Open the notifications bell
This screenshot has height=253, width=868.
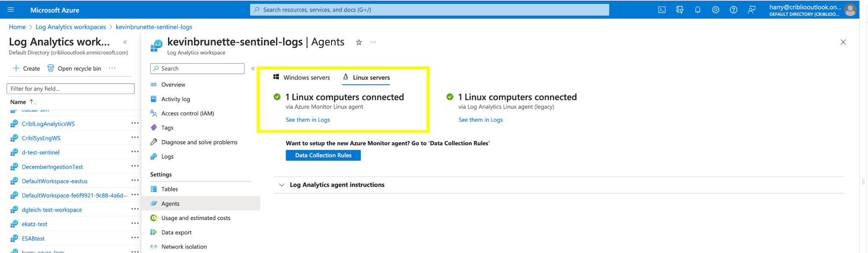(698, 10)
